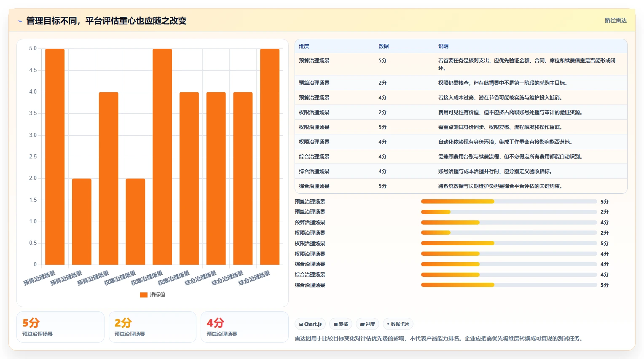The height and width of the screenshot is (359, 644).
Task: Select the row explaining 账号治理与成本治理并行时
Action: 461,171
